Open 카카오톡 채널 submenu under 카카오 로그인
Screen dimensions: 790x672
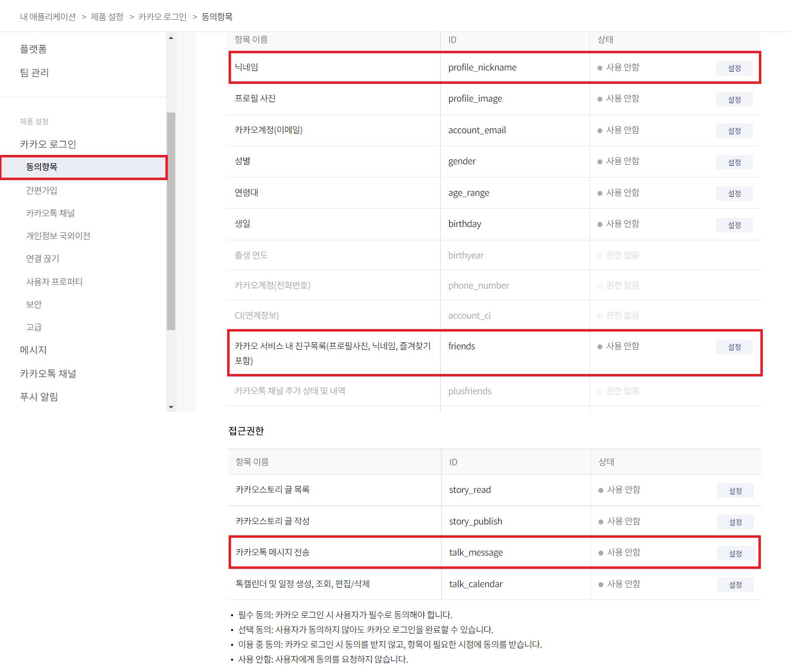pos(50,213)
